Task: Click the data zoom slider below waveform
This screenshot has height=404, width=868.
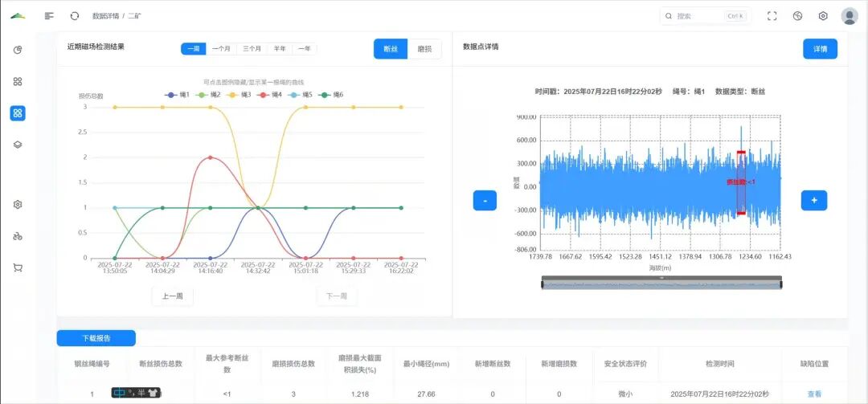Action: coord(661,283)
